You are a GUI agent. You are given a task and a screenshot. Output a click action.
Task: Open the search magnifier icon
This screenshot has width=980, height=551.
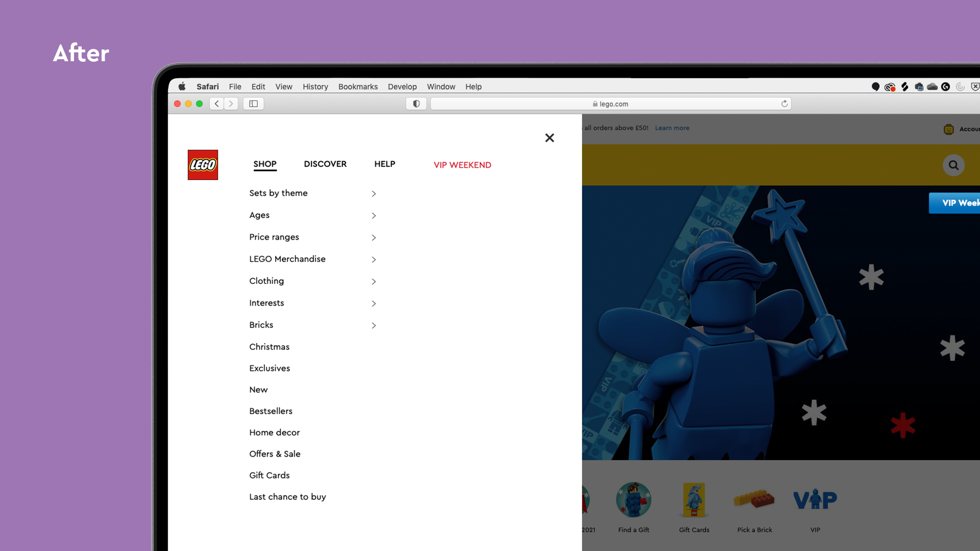(x=953, y=165)
